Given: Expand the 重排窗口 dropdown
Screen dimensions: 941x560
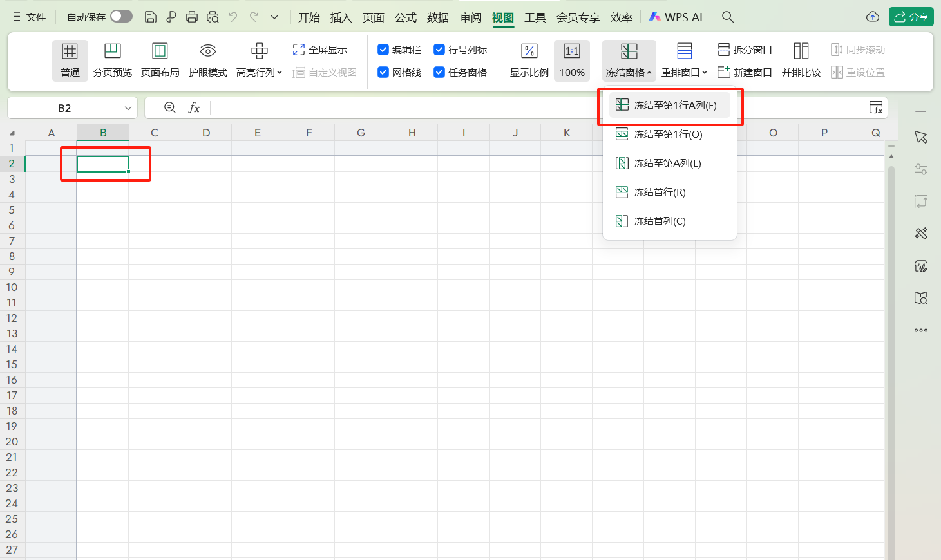Looking at the screenshot, I should point(685,60).
